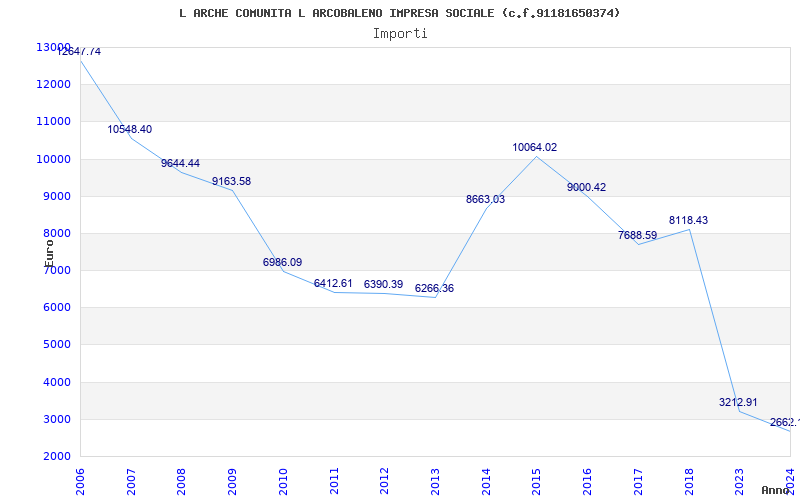The width and height of the screenshot is (800, 500).
Task: Select the 7688.59 data label
Action: click(637, 236)
